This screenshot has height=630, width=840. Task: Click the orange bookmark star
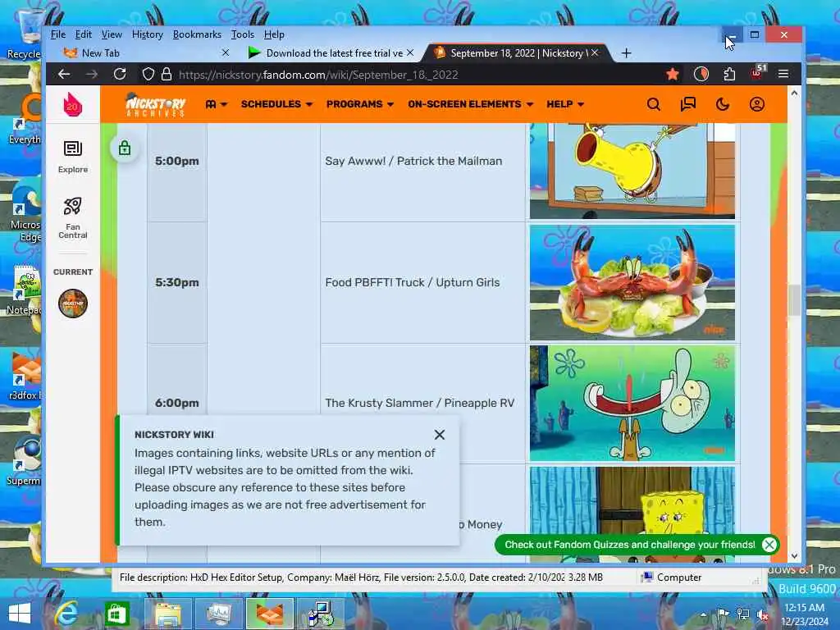point(673,74)
